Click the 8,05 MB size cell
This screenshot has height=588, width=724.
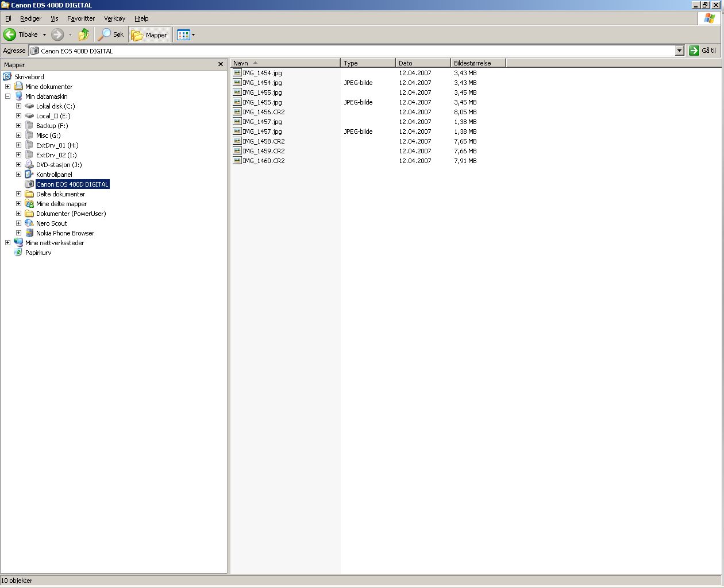point(465,112)
